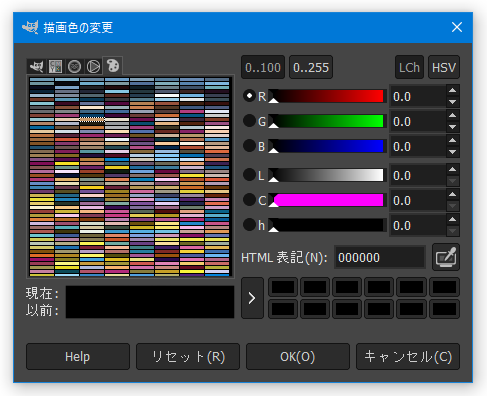
Task: Click the h value input field
Action: click(x=418, y=225)
